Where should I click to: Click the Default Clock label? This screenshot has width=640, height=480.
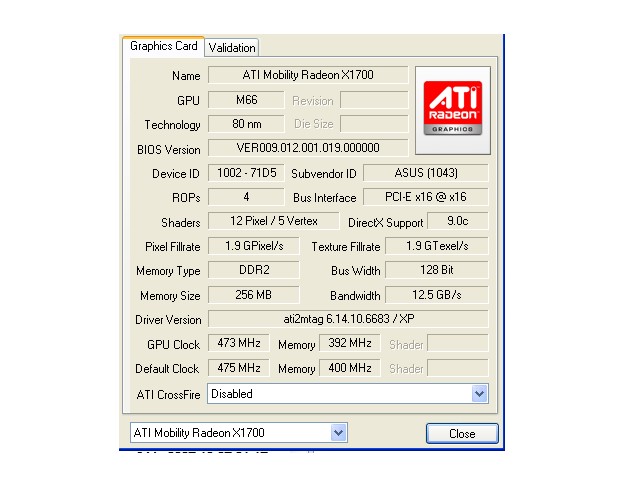(x=167, y=369)
